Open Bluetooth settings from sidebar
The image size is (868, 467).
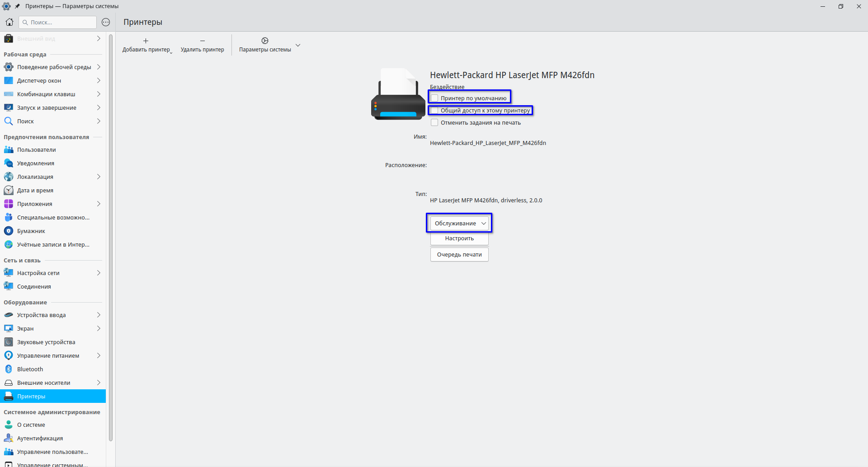click(x=30, y=369)
